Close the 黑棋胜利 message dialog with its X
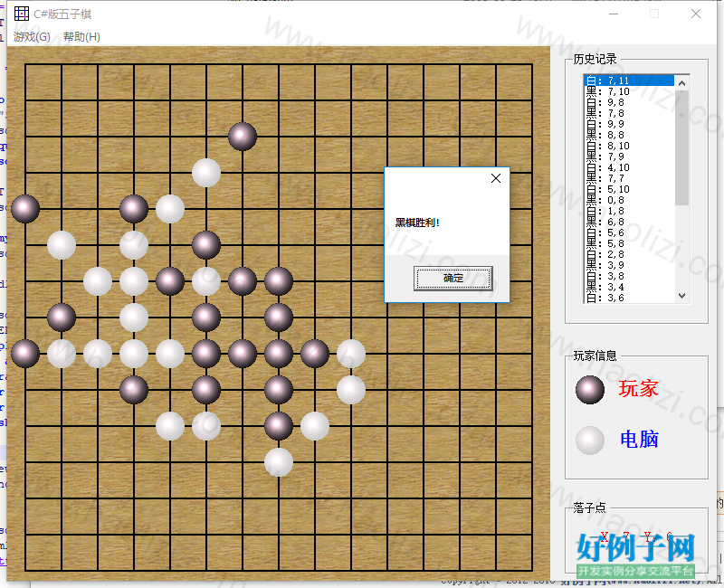724x588 pixels. (x=496, y=178)
